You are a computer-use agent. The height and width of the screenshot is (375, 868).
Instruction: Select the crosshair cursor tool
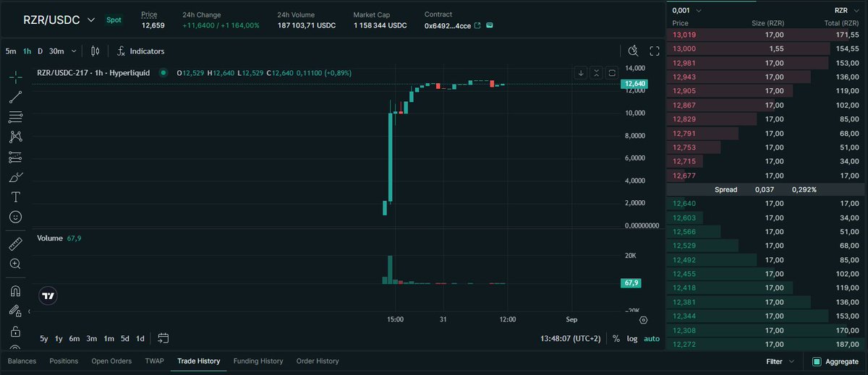tap(15, 76)
